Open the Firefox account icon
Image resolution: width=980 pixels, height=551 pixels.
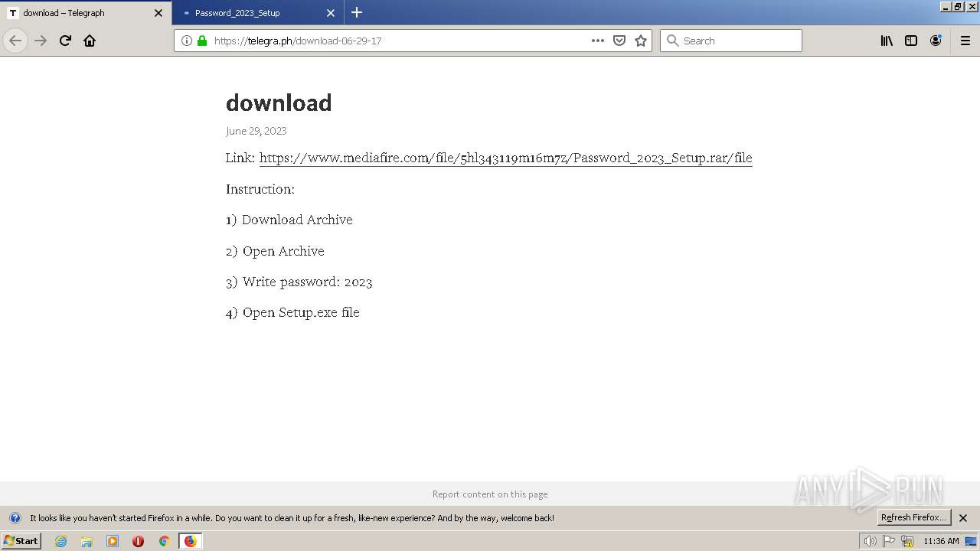[936, 41]
